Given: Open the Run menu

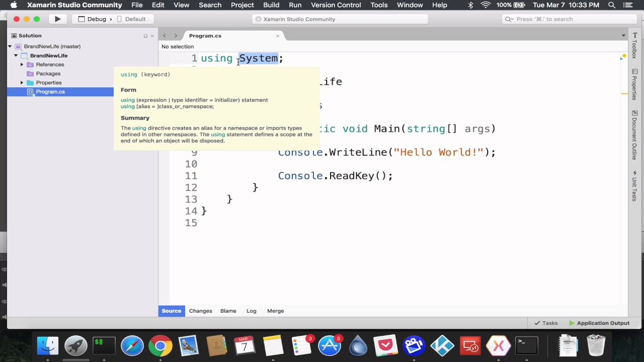Looking at the screenshot, I should [295, 5].
